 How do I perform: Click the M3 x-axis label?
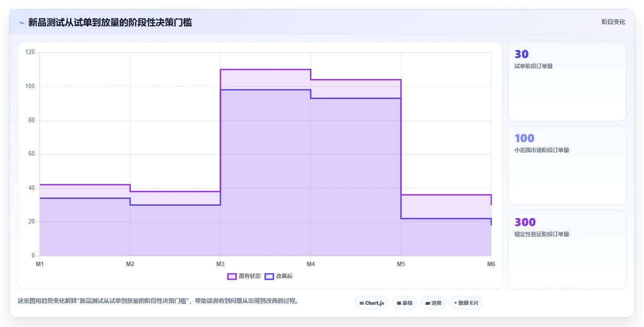tap(220, 264)
